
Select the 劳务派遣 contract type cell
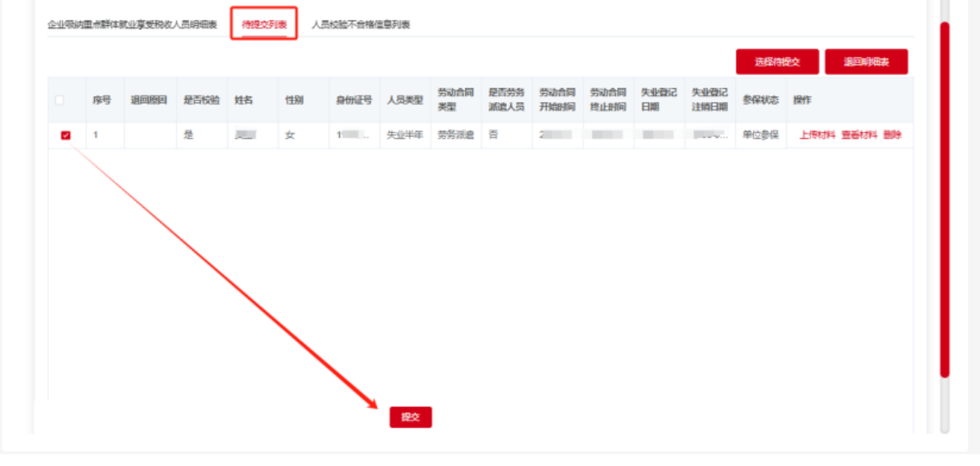coord(456,135)
